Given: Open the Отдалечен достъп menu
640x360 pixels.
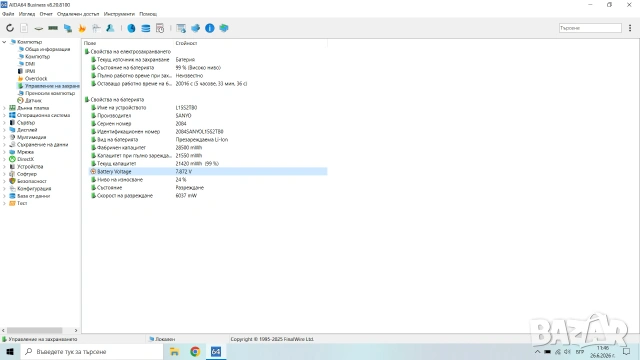Looking at the screenshot, I should [x=78, y=14].
